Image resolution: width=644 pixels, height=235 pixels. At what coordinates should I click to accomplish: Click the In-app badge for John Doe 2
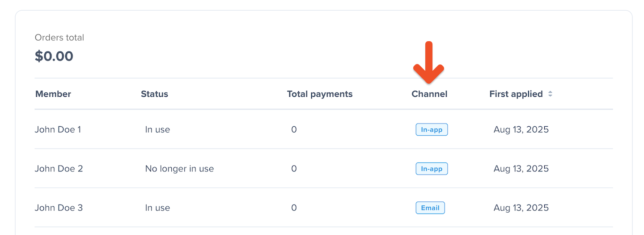point(432,169)
